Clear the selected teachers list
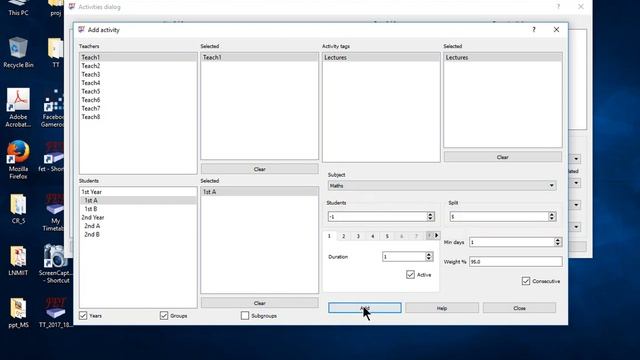Screen dimensions: 640x360 click(x=260, y=169)
